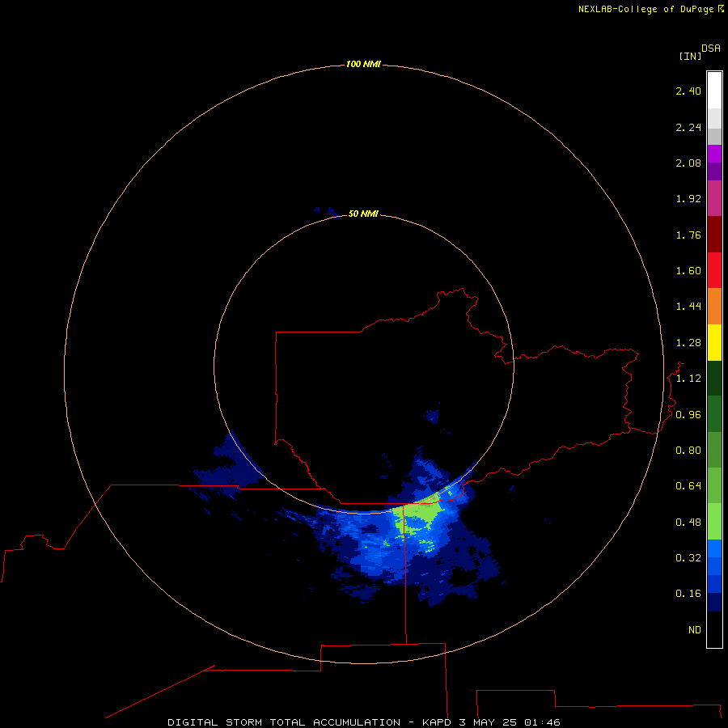This screenshot has width=728, height=728.
Task: Click the 1.28 legend value
Action: (688, 343)
